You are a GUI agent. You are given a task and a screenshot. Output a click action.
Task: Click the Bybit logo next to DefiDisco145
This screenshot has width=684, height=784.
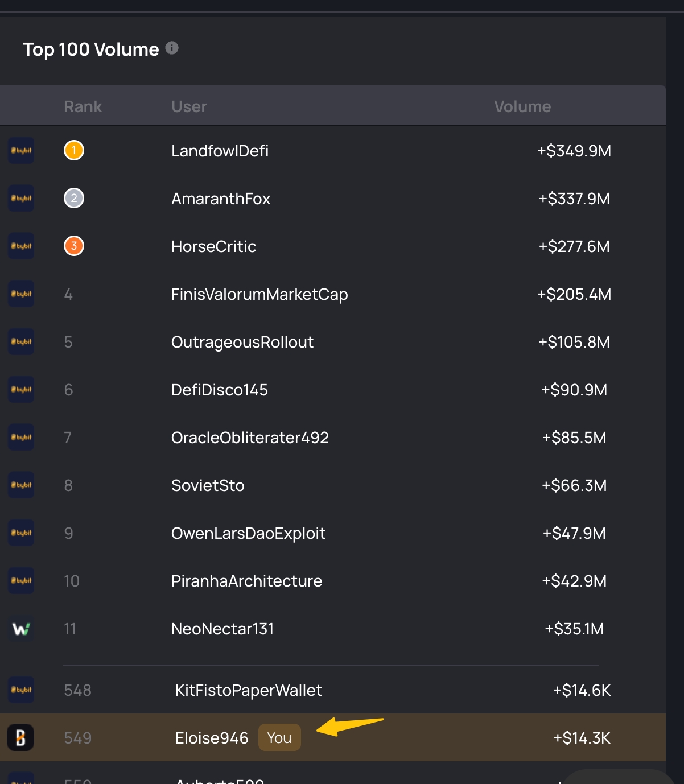[21, 390]
